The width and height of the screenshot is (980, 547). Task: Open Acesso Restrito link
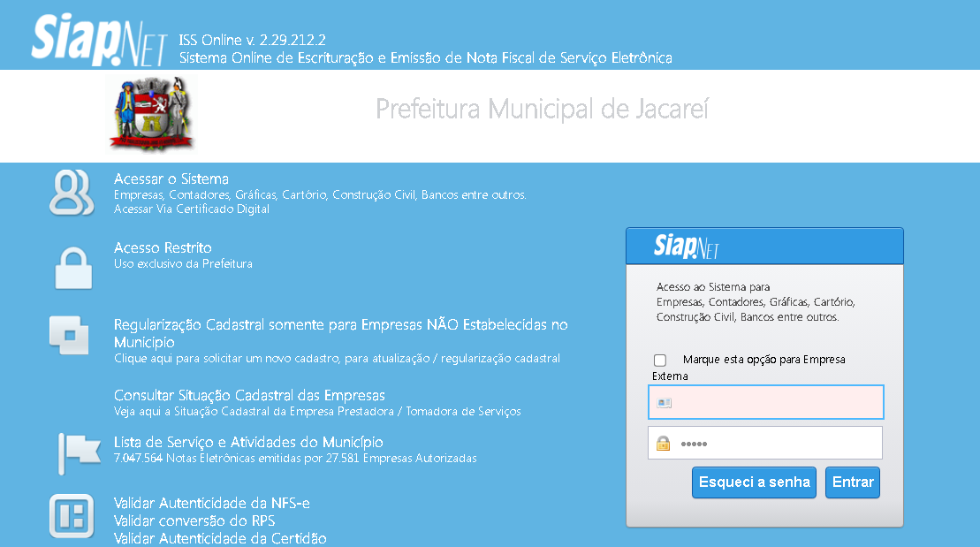[x=163, y=247]
